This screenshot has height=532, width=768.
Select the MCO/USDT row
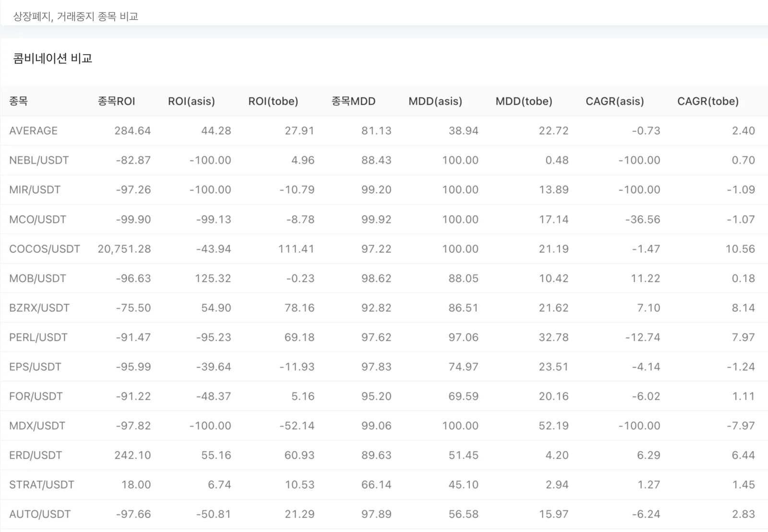[x=384, y=219]
